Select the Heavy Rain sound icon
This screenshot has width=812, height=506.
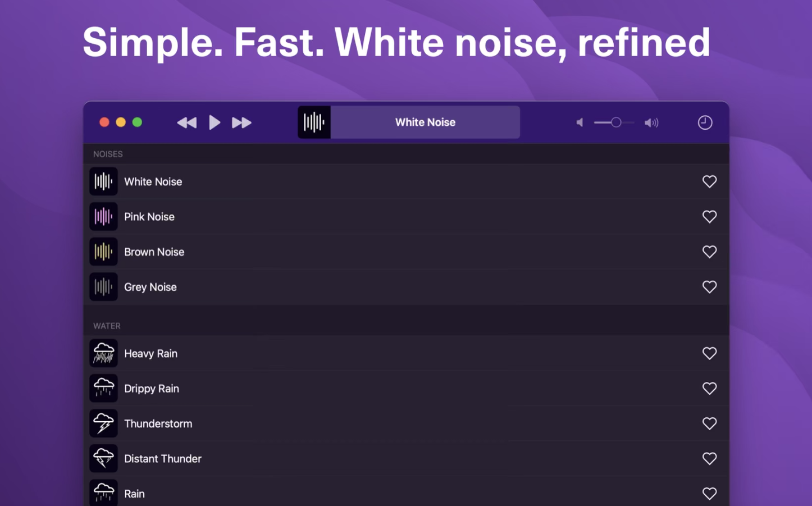(103, 353)
